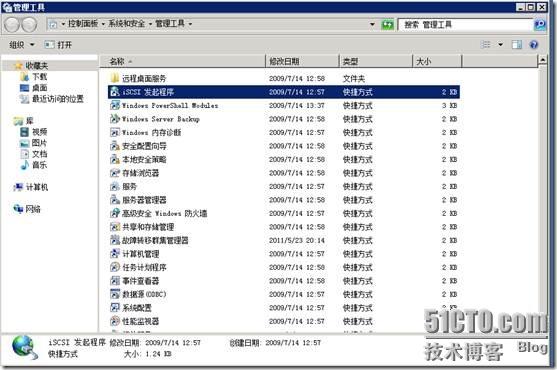Select the 本地安全策略 icon

click(x=114, y=159)
